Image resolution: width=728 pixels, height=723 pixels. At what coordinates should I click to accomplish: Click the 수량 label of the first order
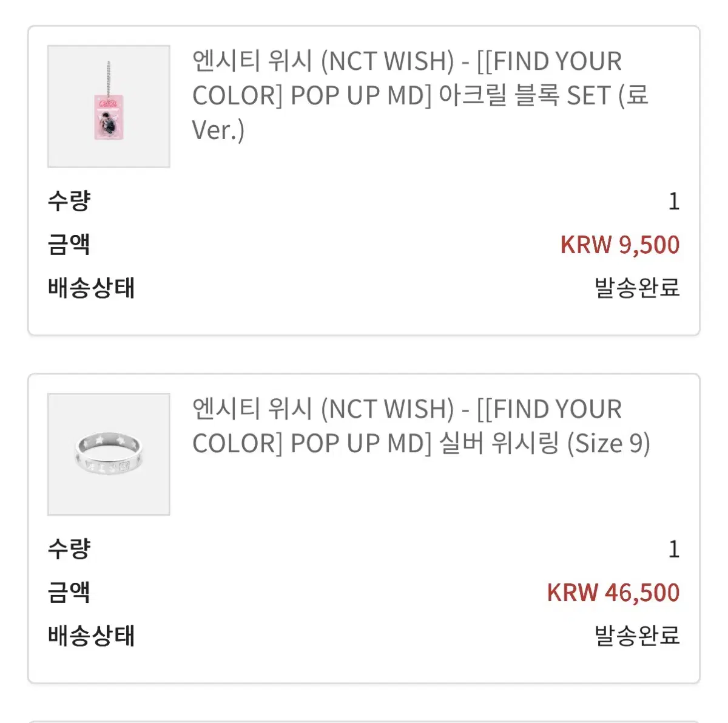(x=69, y=202)
